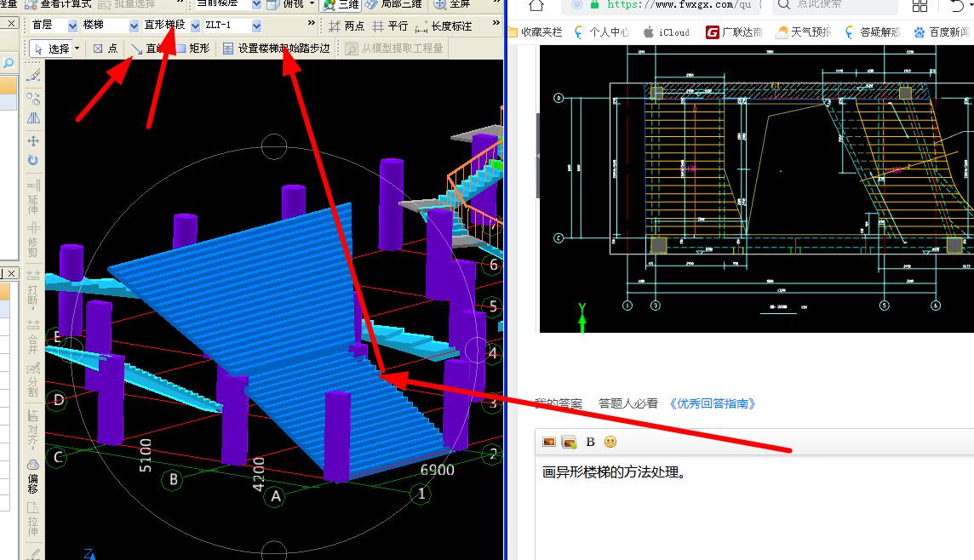Image resolution: width=974 pixels, height=560 pixels.
Task: Switch to 局部三维 partial 3D view
Action: point(394,3)
